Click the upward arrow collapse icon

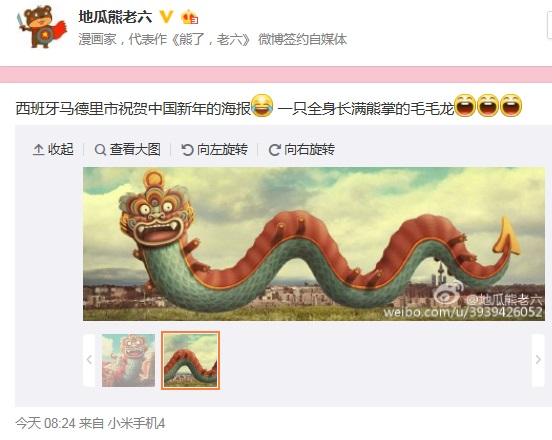pos(38,150)
